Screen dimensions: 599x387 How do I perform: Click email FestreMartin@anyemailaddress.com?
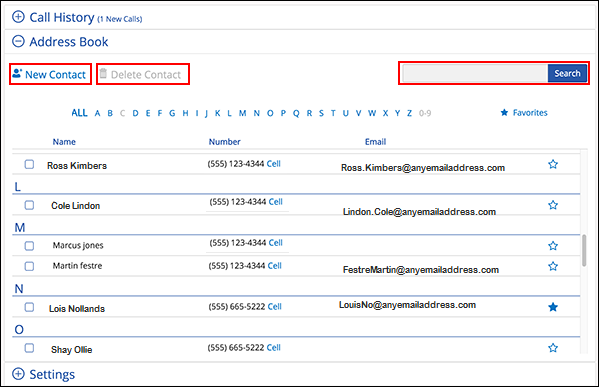point(421,270)
